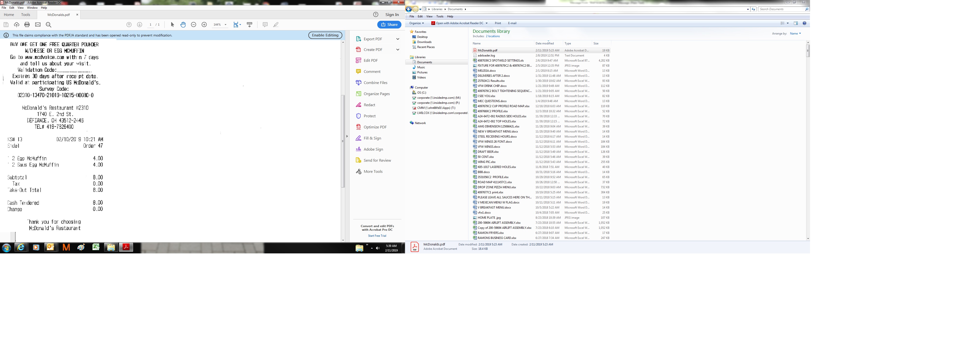Viewport: 980px width, 348px height.
Task: Open the Organize Pages tool
Action: coord(372,94)
